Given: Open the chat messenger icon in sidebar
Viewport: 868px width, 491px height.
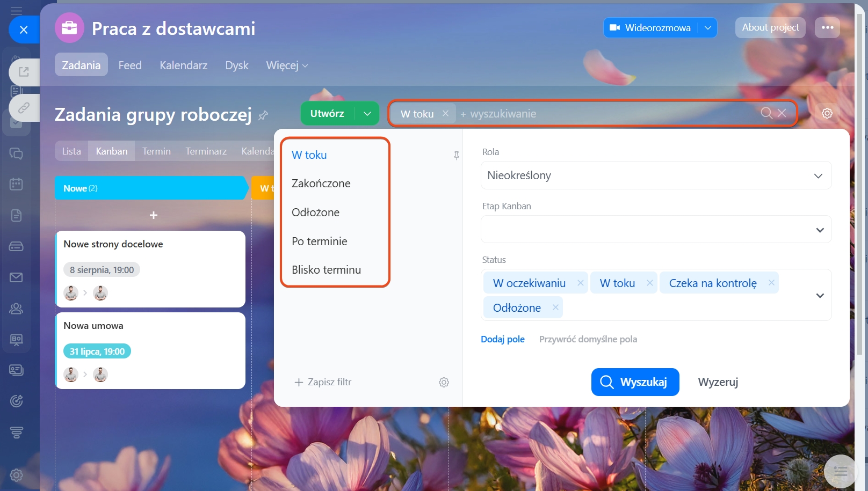Looking at the screenshot, I should pyautogui.click(x=16, y=153).
